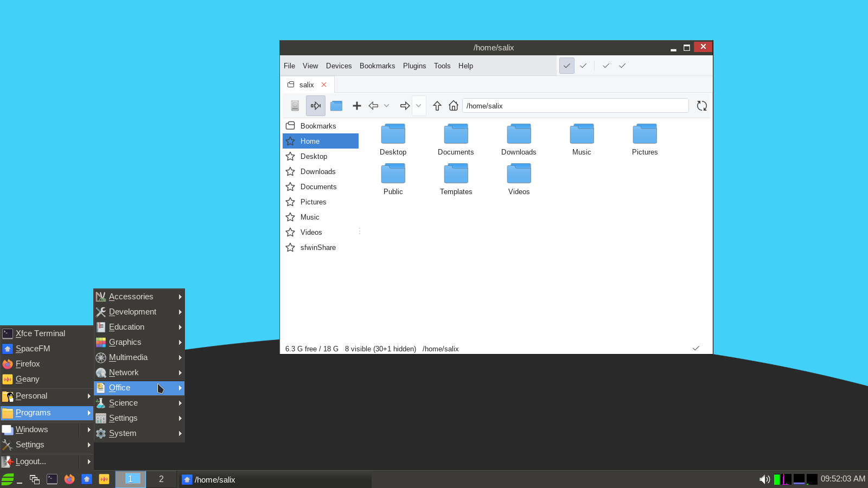Open the back history dropdown arrow

pos(387,106)
